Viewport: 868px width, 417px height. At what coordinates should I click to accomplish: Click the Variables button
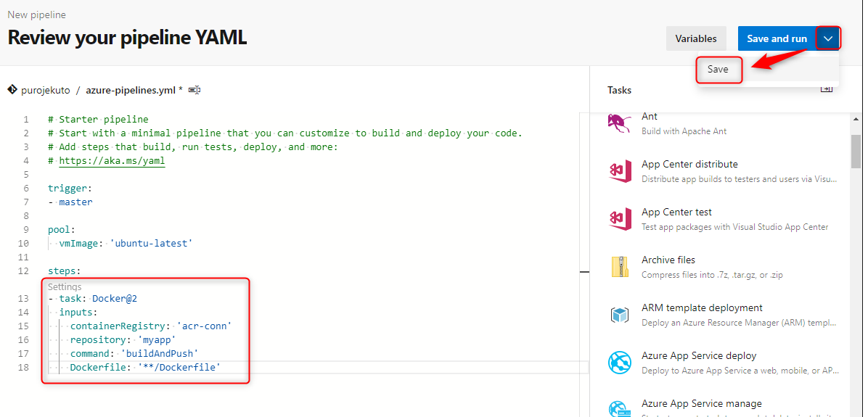point(696,38)
